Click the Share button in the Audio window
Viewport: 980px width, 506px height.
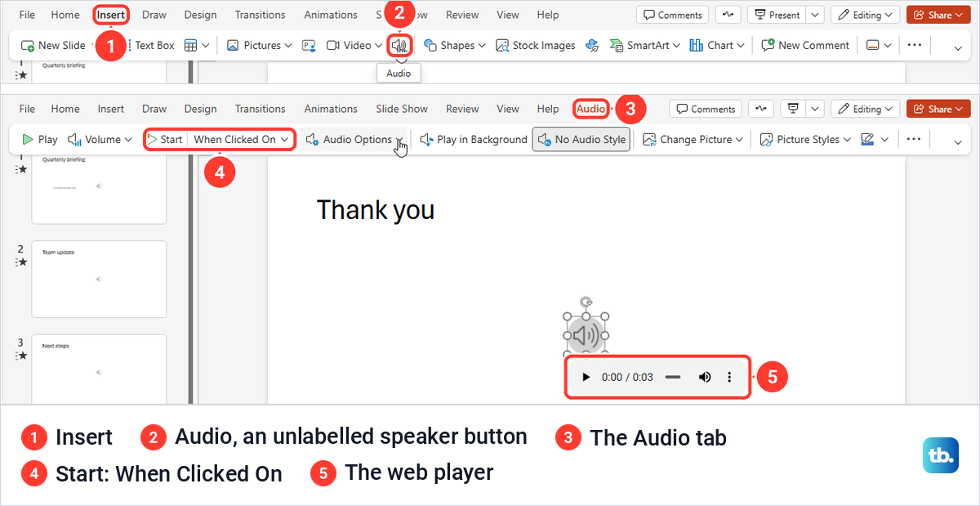(x=938, y=109)
